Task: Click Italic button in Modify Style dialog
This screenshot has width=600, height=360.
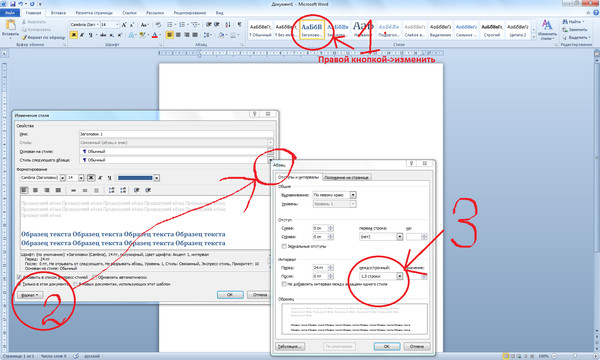Action: (100, 178)
